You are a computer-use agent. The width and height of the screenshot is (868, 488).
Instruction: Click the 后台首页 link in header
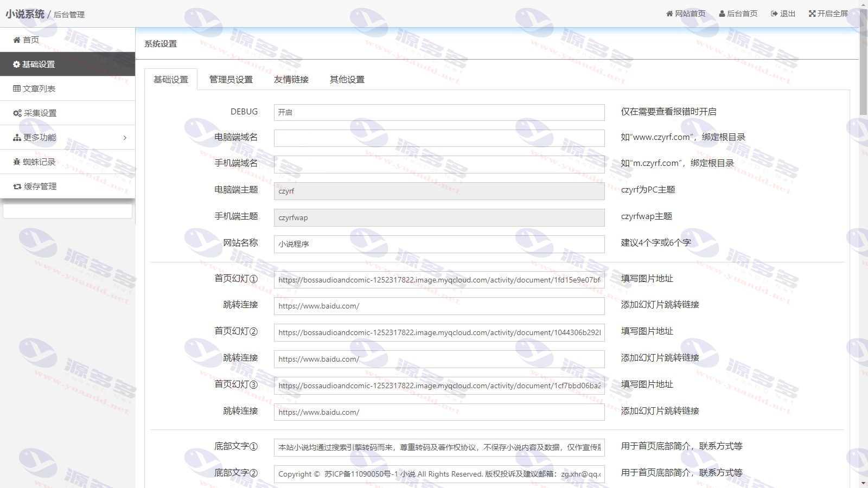738,14
